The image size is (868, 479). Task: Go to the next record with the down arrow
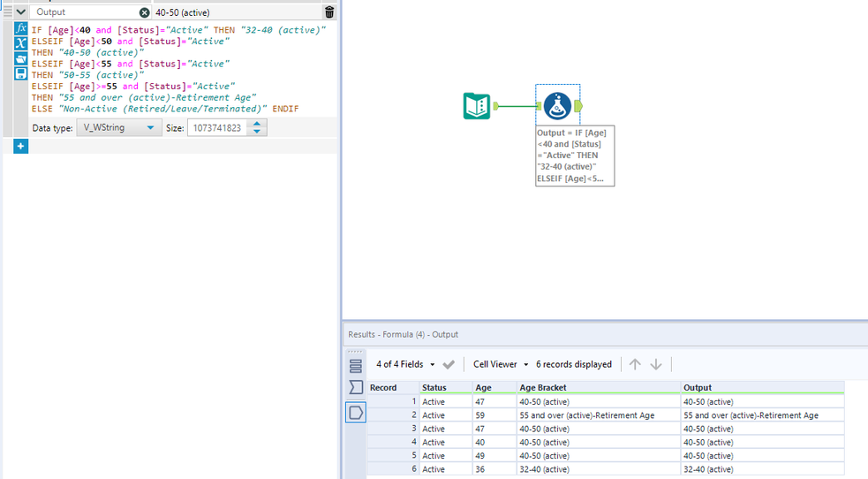(x=656, y=364)
